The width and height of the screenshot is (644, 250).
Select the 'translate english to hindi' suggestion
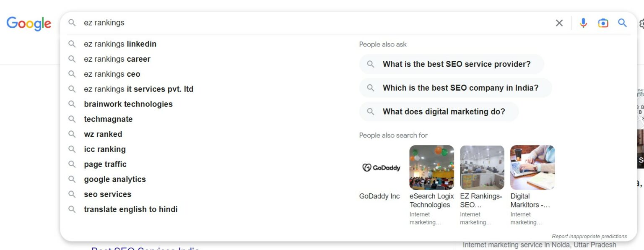coord(130,209)
